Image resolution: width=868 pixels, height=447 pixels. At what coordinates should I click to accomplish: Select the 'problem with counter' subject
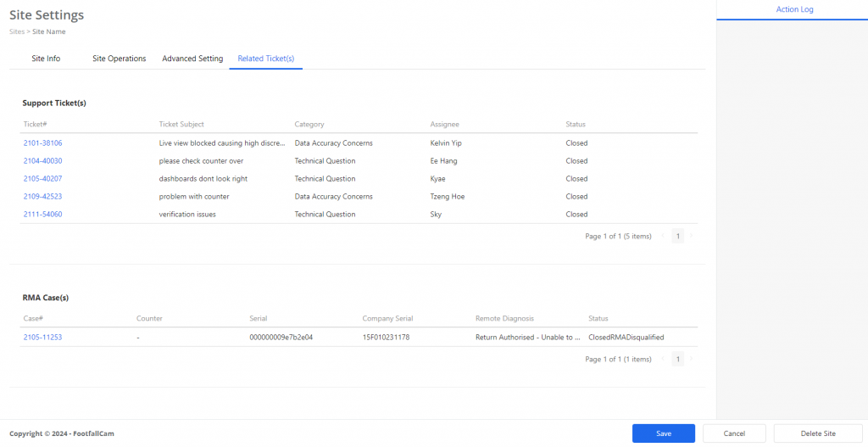(194, 196)
